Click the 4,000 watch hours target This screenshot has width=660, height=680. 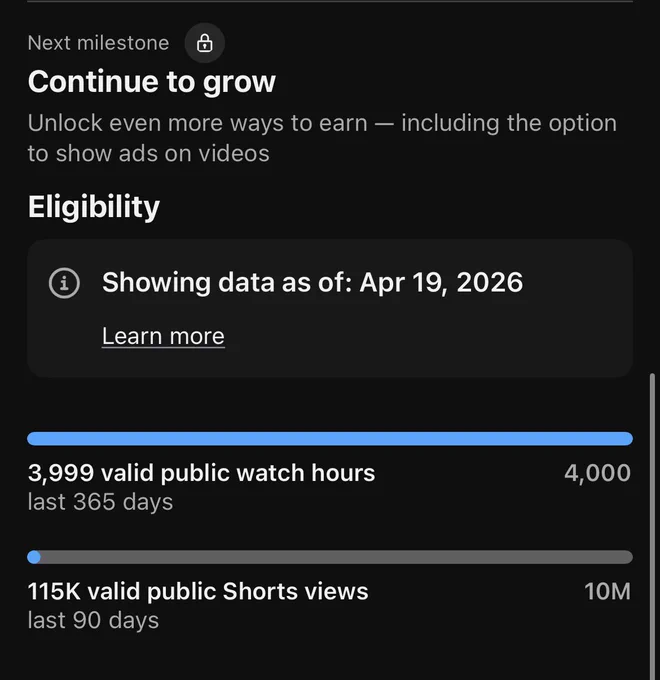click(597, 473)
